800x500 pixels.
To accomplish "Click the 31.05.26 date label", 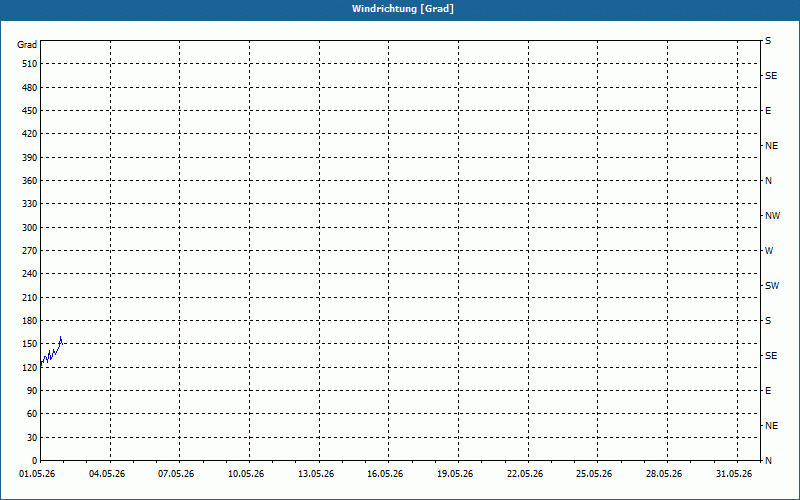I will (734, 474).
